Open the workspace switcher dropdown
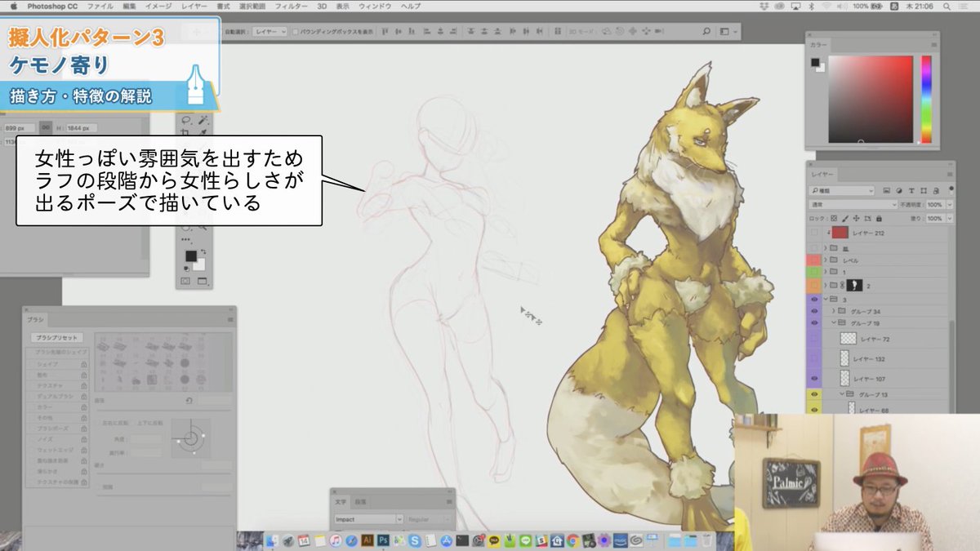This screenshot has height=551, width=980. click(728, 32)
